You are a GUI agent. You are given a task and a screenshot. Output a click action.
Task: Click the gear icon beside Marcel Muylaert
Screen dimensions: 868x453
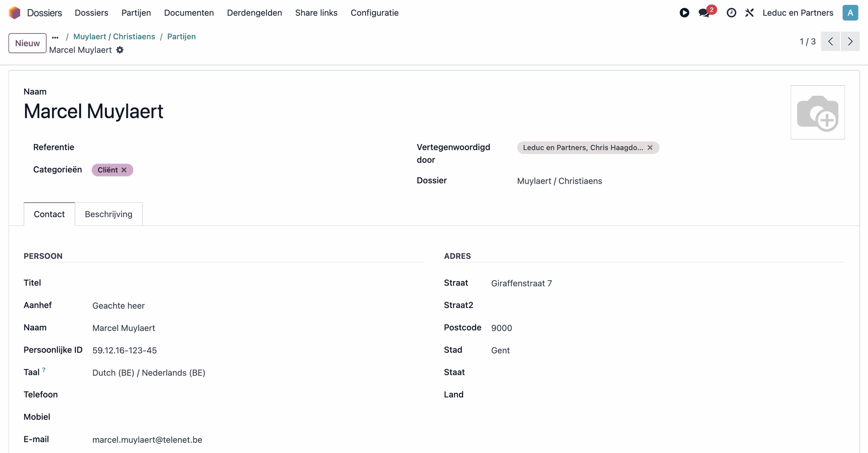tap(120, 50)
